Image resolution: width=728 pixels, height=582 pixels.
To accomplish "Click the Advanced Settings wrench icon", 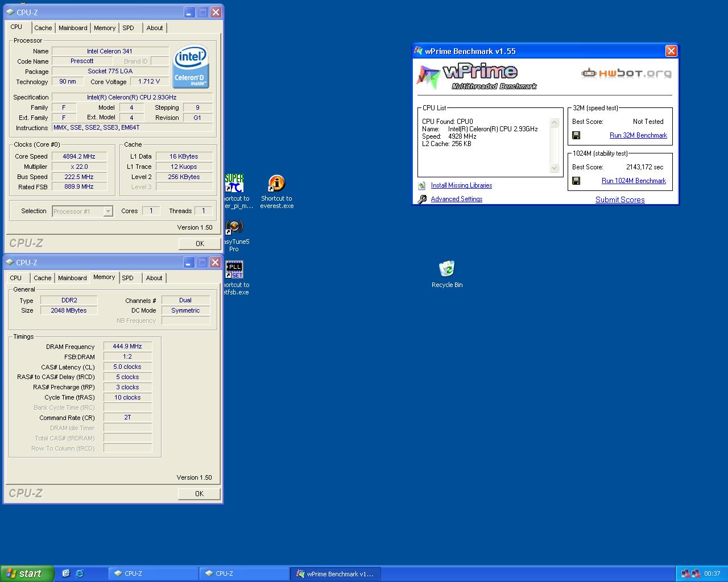I will (x=422, y=199).
